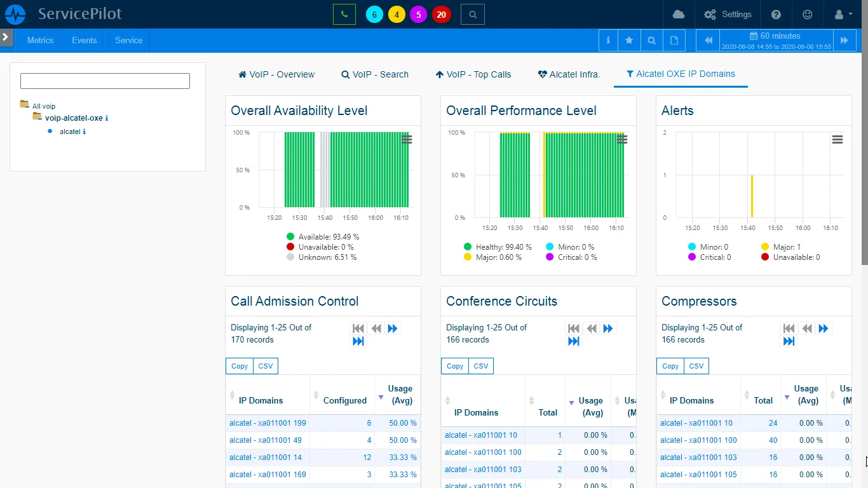The width and height of the screenshot is (868, 488).
Task: Open the cloud icon in top bar
Action: pos(678,14)
